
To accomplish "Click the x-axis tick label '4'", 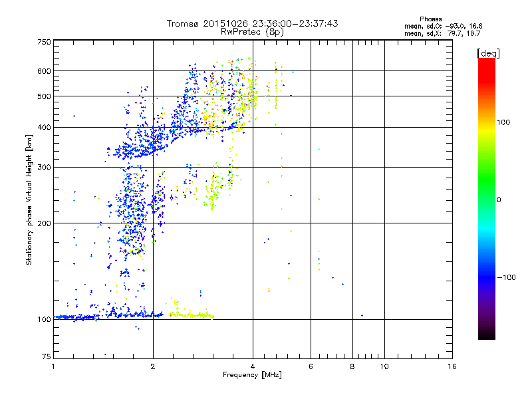I will (x=253, y=366).
